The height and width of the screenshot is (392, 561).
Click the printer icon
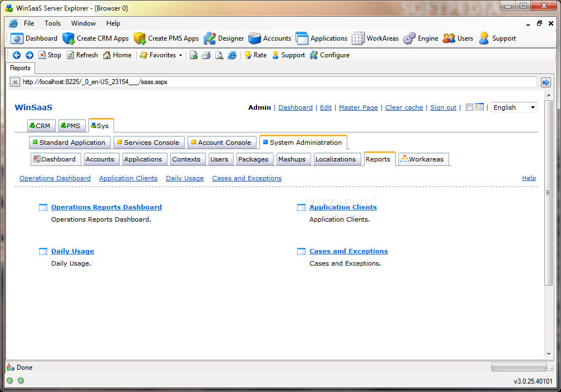click(x=206, y=55)
